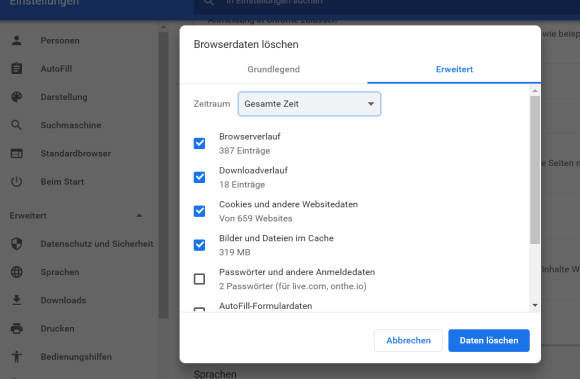
Task: Click the Abbrechen button
Action: 408,341
